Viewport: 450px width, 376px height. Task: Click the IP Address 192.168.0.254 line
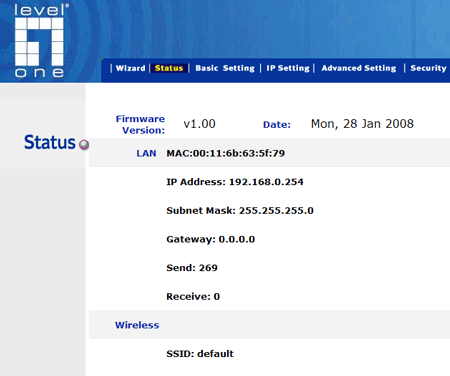point(235,182)
